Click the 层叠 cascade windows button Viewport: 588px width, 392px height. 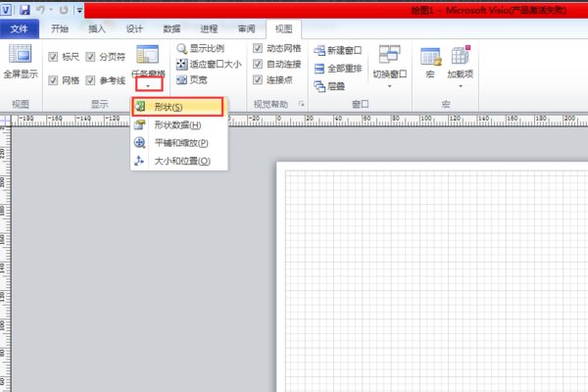[329, 86]
